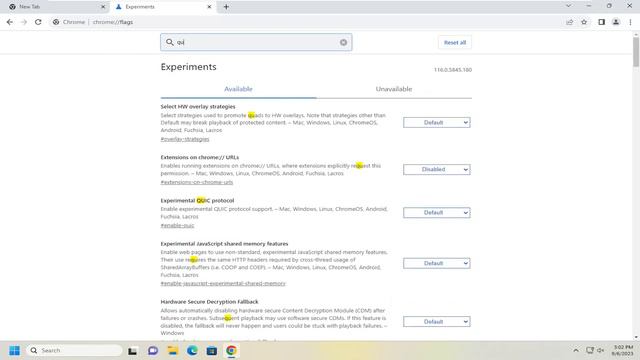Click the browser forward arrow
Viewport: 640px width, 360px height.
click(24, 22)
